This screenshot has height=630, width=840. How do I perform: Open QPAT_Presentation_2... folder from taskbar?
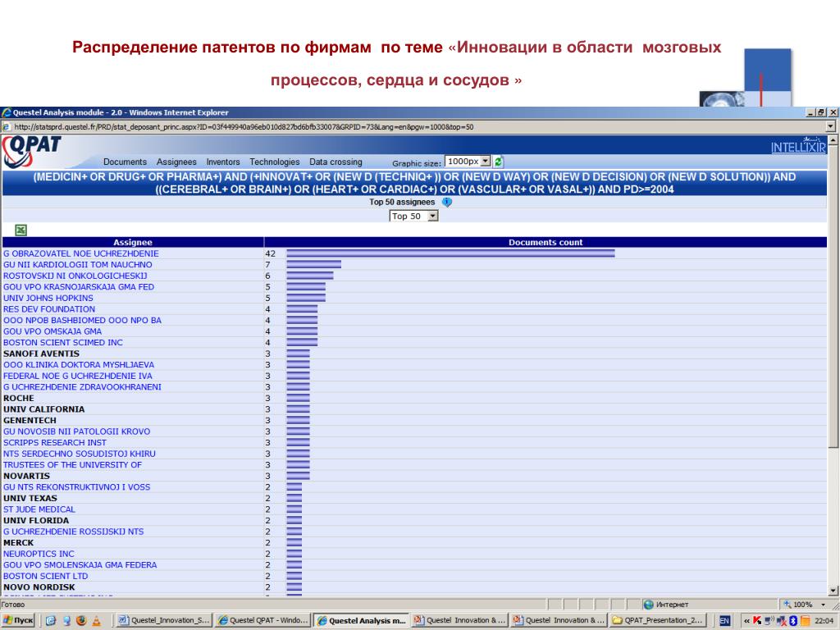click(x=657, y=620)
